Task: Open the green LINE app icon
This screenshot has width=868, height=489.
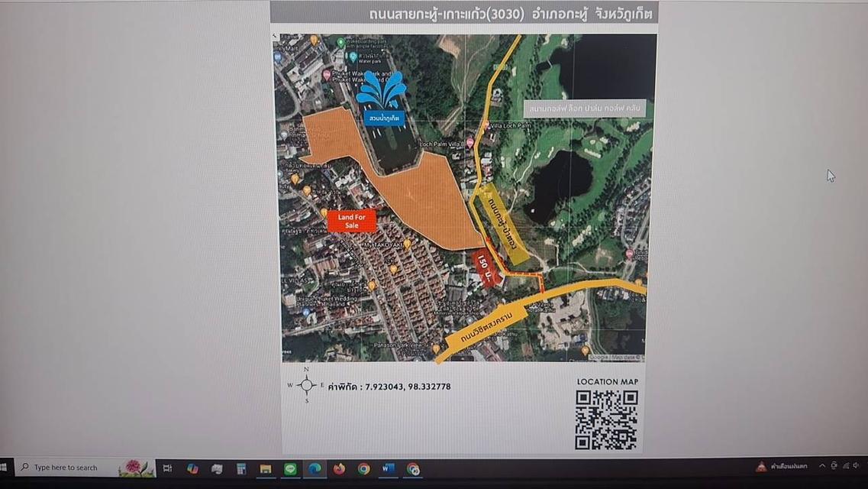Action: tap(290, 469)
